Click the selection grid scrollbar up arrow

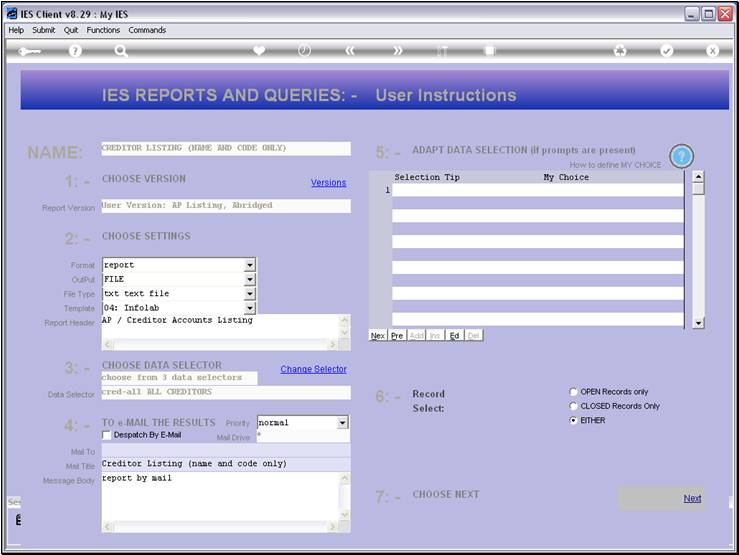coord(698,177)
